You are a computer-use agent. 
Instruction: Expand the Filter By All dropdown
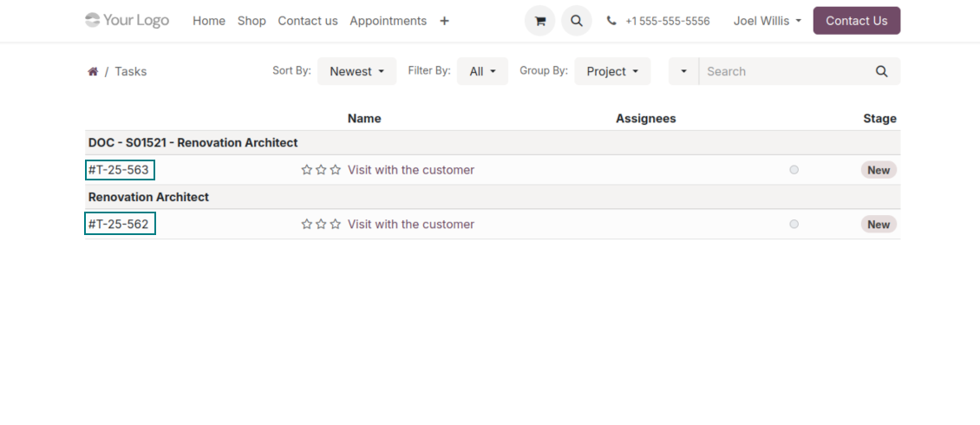[x=482, y=71]
